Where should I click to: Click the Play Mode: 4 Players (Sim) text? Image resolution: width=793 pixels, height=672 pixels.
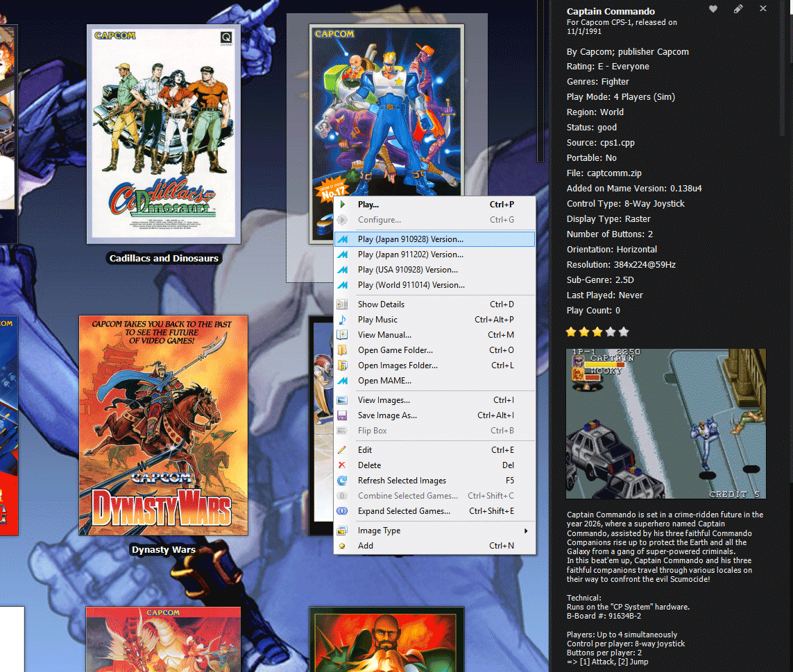620,96
